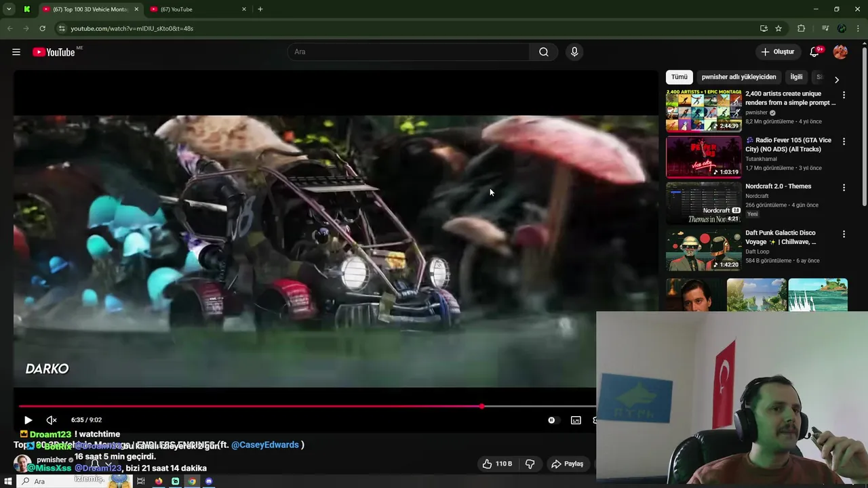Click the search magnifier button

544,52
